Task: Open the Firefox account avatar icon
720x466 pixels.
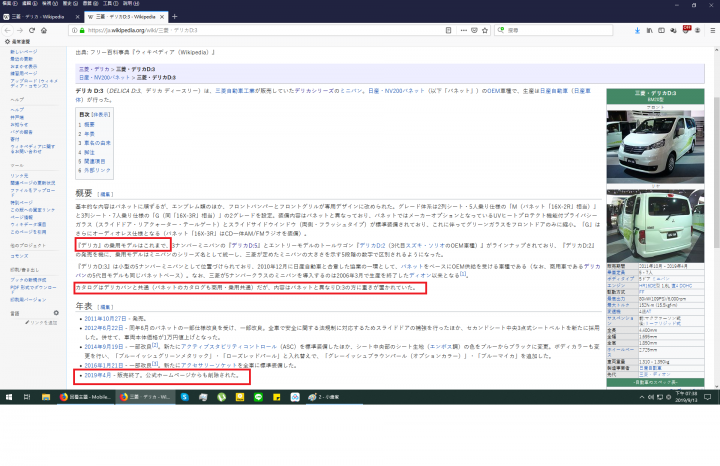Action: tap(698, 30)
